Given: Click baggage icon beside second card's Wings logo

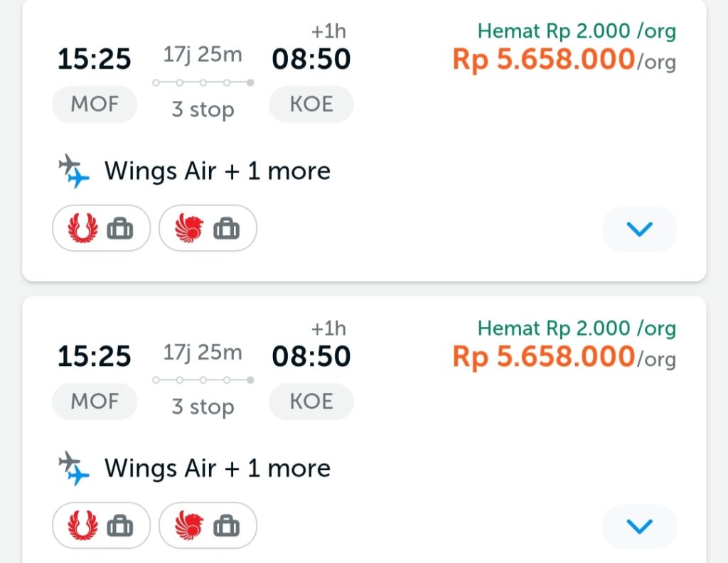Looking at the screenshot, I should pyautogui.click(x=120, y=526).
